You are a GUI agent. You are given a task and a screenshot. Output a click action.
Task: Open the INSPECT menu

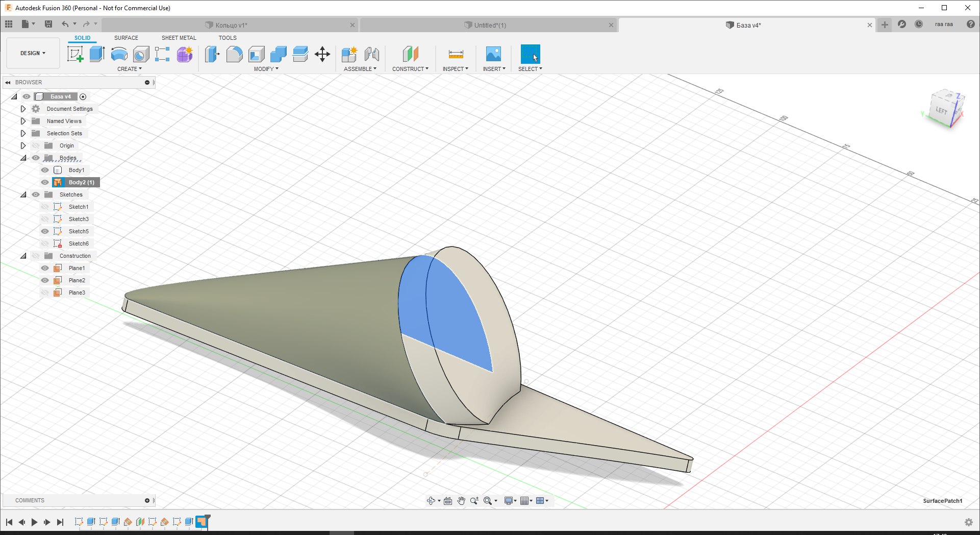tap(455, 69)
